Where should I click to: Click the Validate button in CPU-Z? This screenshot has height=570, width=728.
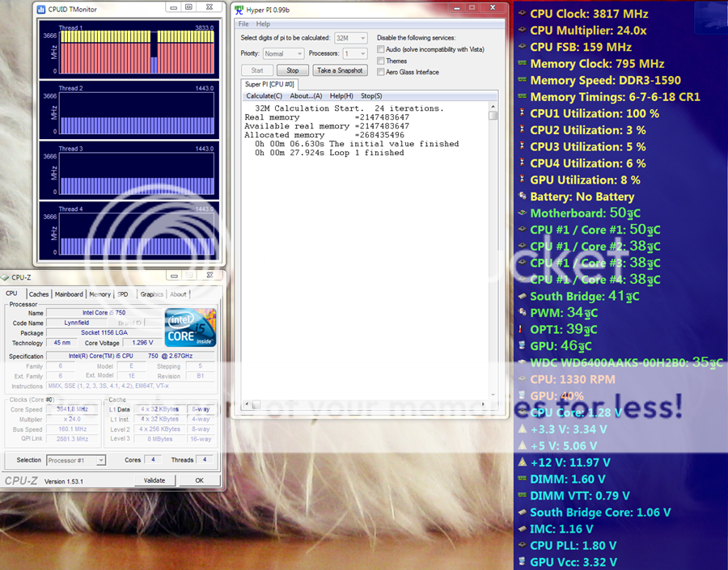click(x=154, y=480)
